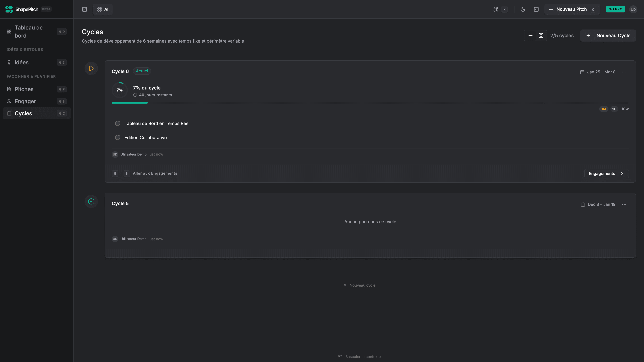Toggle dark mode with the moon icon

coord(523,9)
